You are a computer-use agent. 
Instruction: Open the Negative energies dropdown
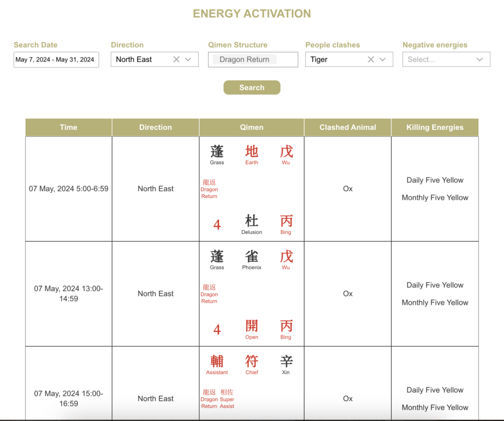pos(446,60)
